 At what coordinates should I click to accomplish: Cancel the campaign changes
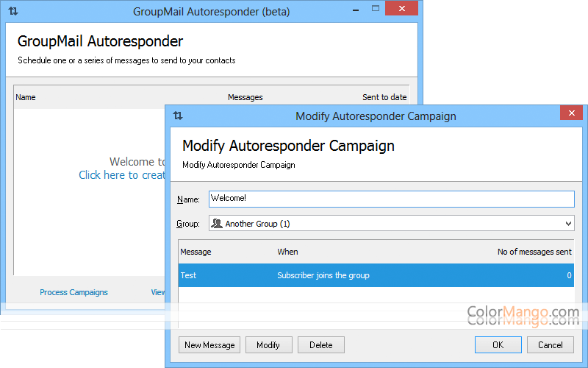(550, 344)
